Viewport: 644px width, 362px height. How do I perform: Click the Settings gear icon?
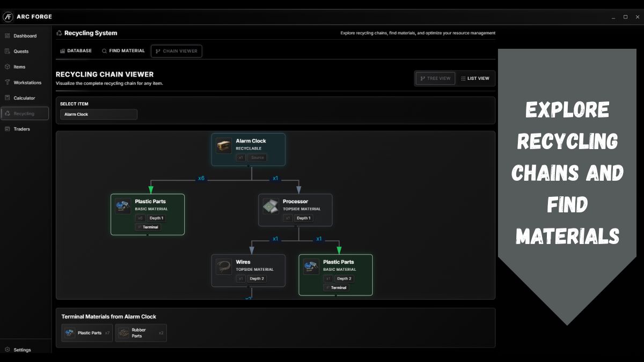[x=8, y=350]
